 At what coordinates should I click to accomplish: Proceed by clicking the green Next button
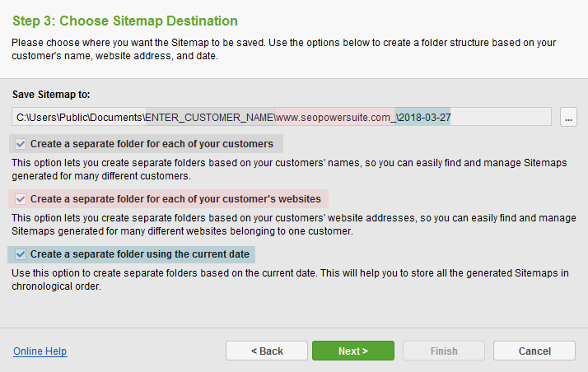pos(352,351)
